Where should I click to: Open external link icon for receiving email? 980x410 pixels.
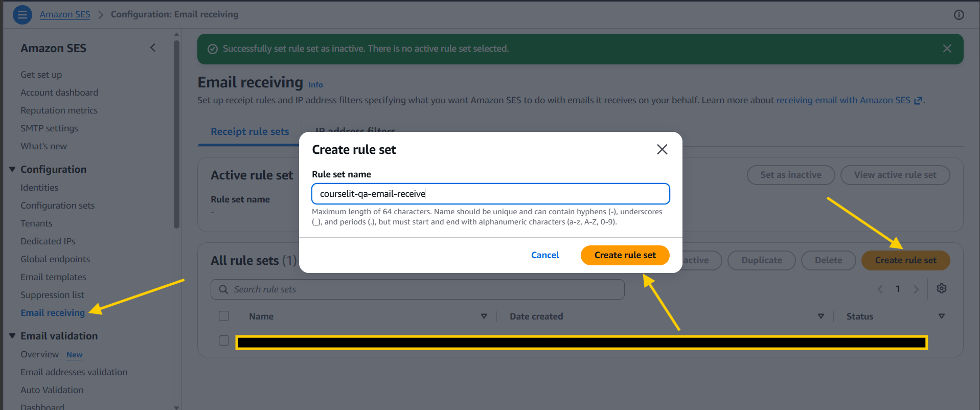tap(918, 101)
